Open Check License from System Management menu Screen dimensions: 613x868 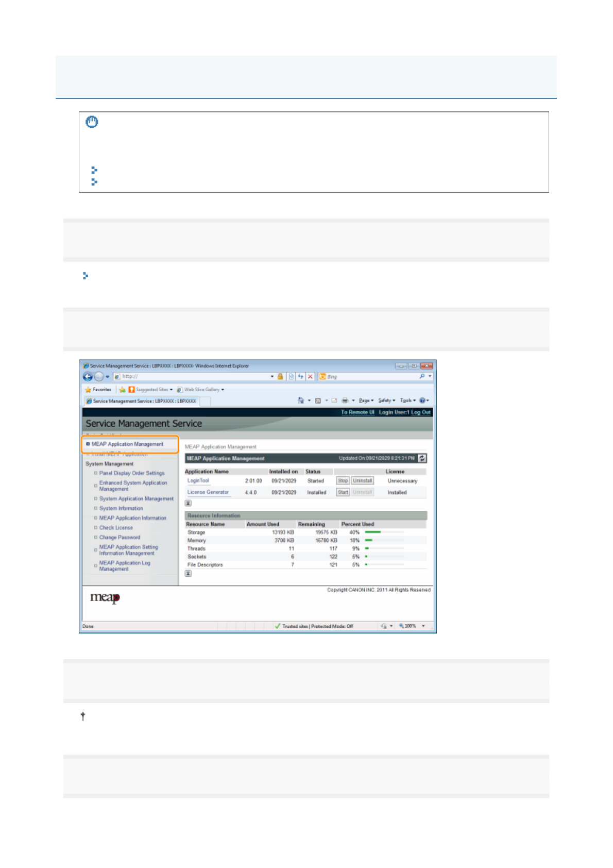(x=116, y=528)
